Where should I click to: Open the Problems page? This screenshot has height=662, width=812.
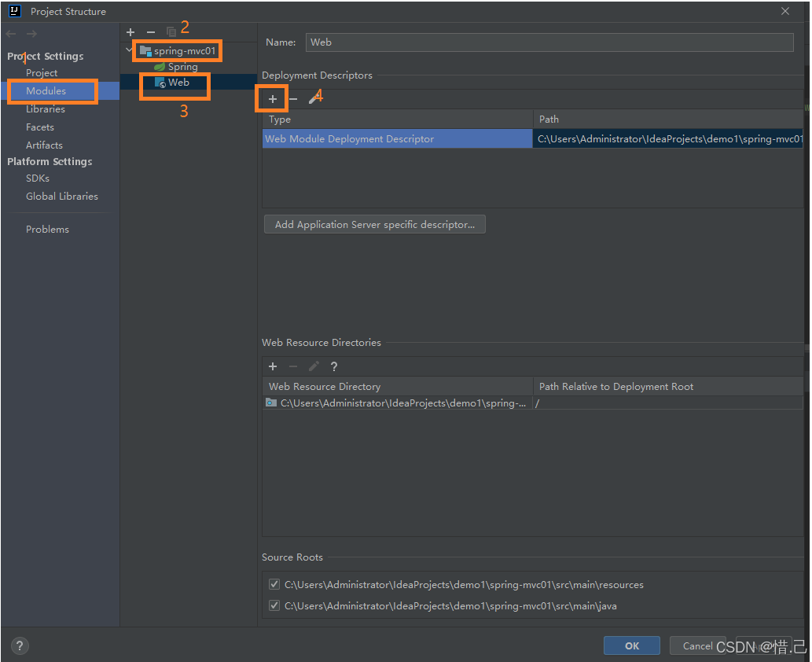point(47,230)
